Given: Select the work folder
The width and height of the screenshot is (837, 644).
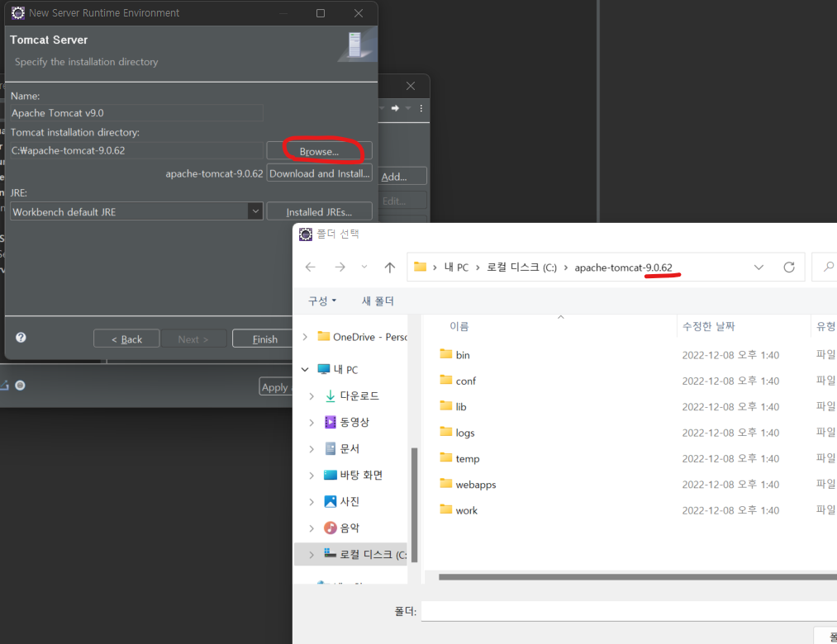Looking at the screenshot, I should click(x=459, y=510).
